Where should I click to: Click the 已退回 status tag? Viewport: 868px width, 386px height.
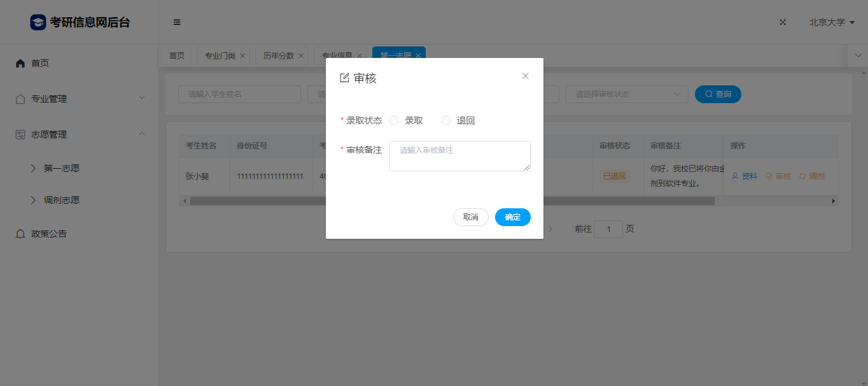(x=614, y=176)
